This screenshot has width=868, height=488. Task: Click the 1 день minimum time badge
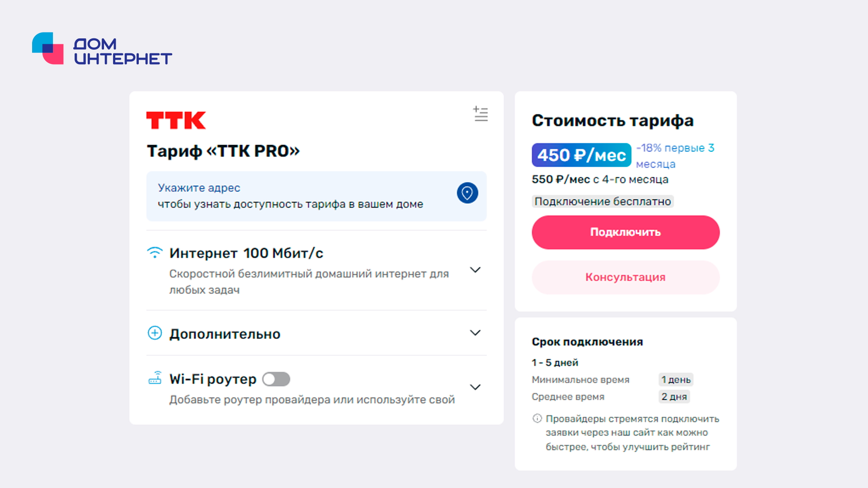click(x=676, y=380)
